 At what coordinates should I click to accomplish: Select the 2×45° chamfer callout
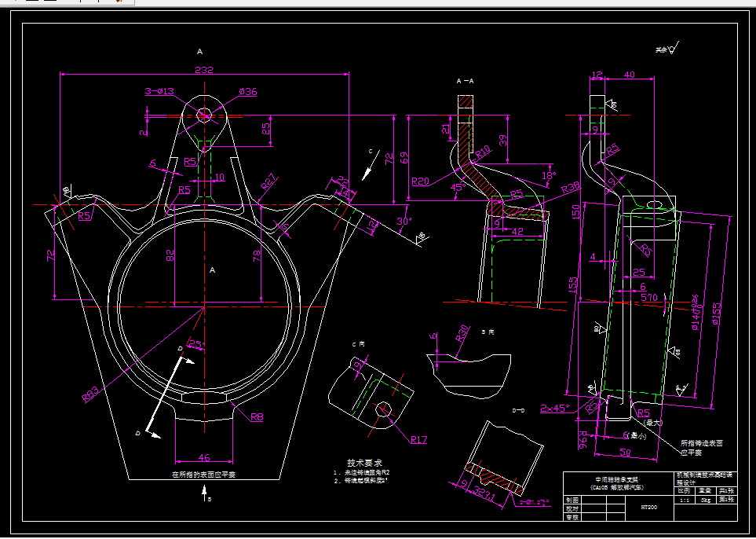click(x=555, y=409)
